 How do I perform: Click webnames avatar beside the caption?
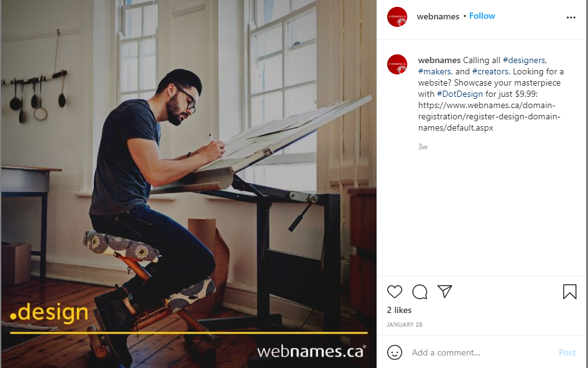click(x=397, y=64)
